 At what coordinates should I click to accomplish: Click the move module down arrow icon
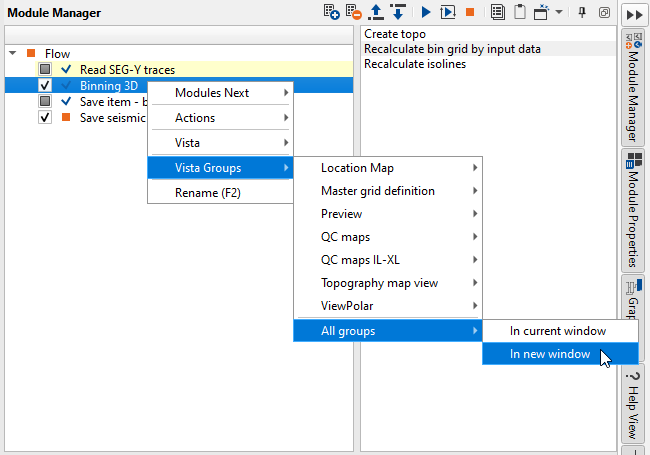[x=397, y=12]
